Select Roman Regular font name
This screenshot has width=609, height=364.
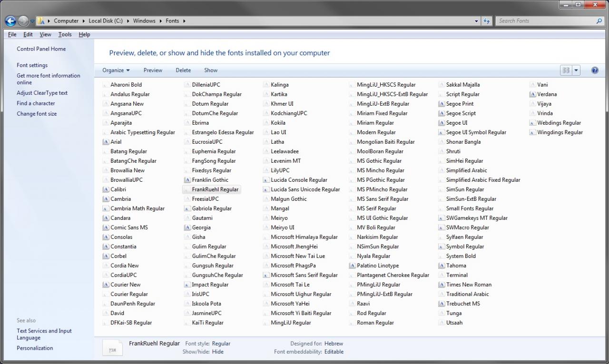coord(375,323)
